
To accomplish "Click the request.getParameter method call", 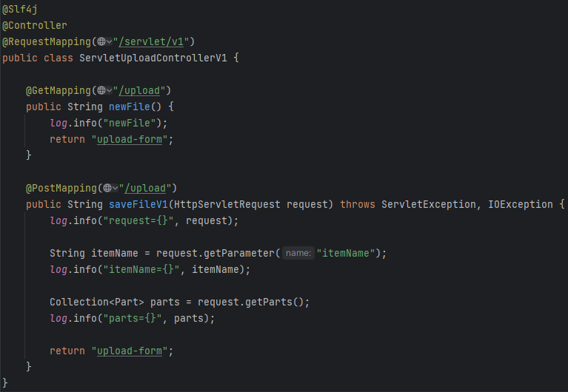I will 215,254.
